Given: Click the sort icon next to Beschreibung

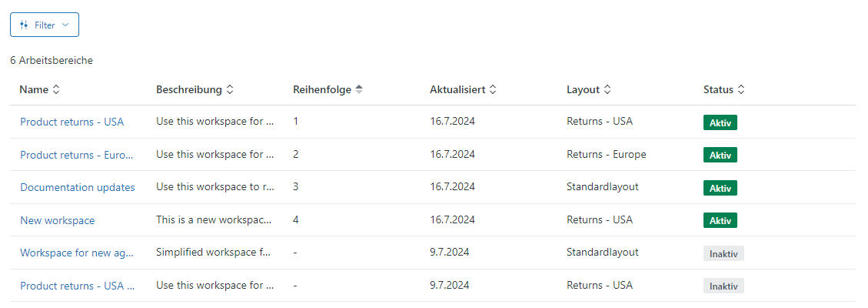Looking at the screenshot, I should click(x=230, y=90).
